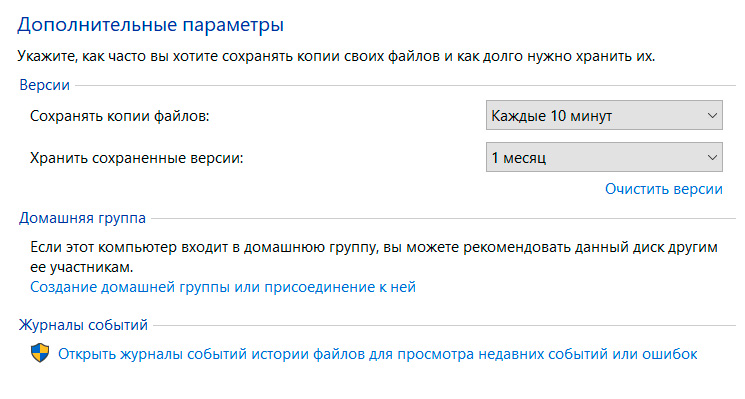Open the "Каждые 10 минут" save frequency dropdown
The height and width of the screenshot is (399, 745).
click(x=604, y=115)
